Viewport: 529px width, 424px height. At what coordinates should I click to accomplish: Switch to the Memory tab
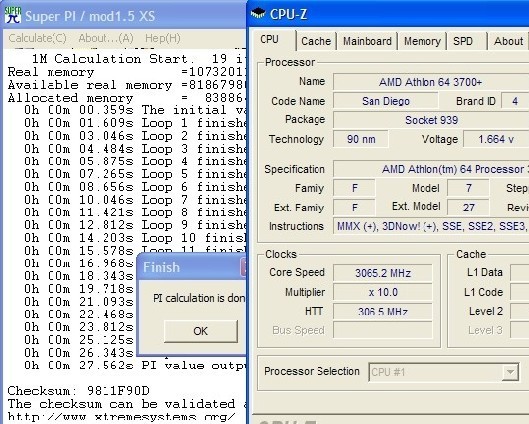tap(422, 41)
